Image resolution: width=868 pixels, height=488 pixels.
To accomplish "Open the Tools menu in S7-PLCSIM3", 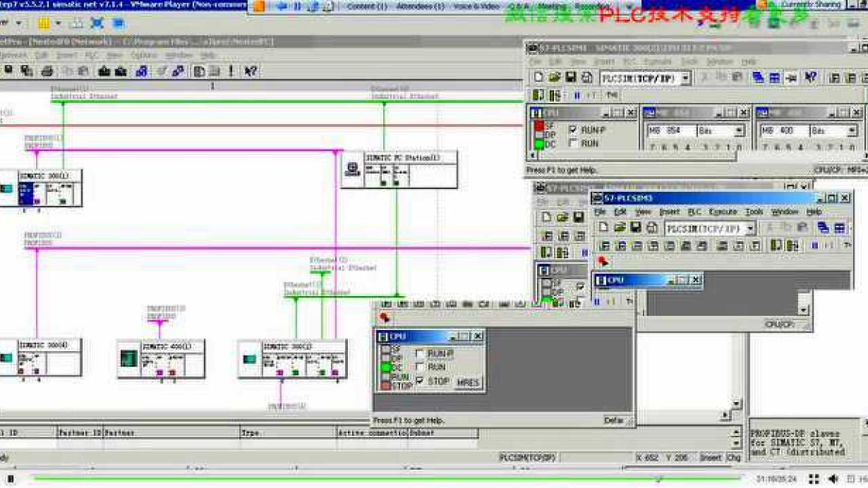I will 753,212.
